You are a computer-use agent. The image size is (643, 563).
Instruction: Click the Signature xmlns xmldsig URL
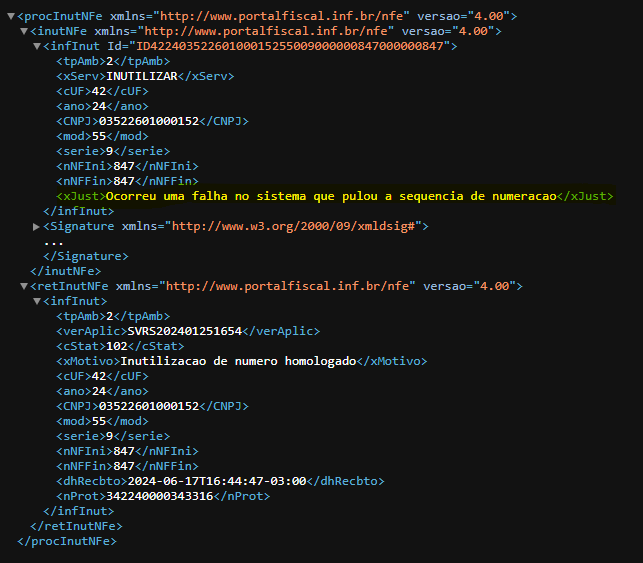tap(293, 226)
